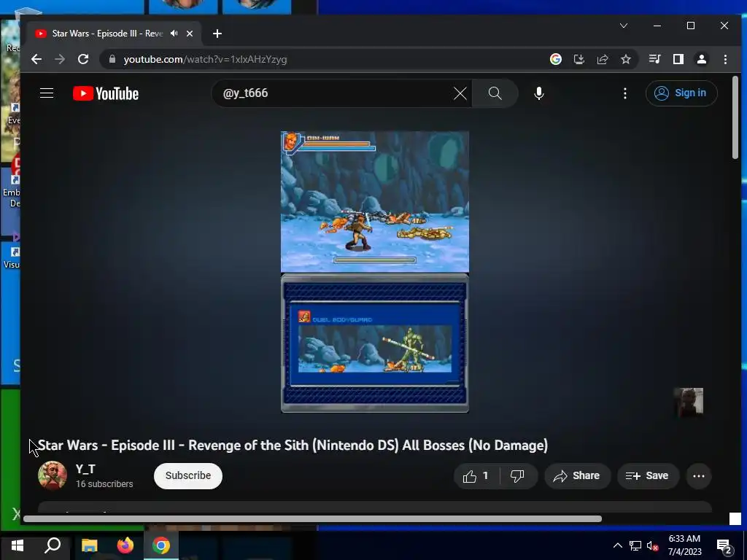Click the '16 subscribers' text
This screenshot has width=747, height=560.
104,484
